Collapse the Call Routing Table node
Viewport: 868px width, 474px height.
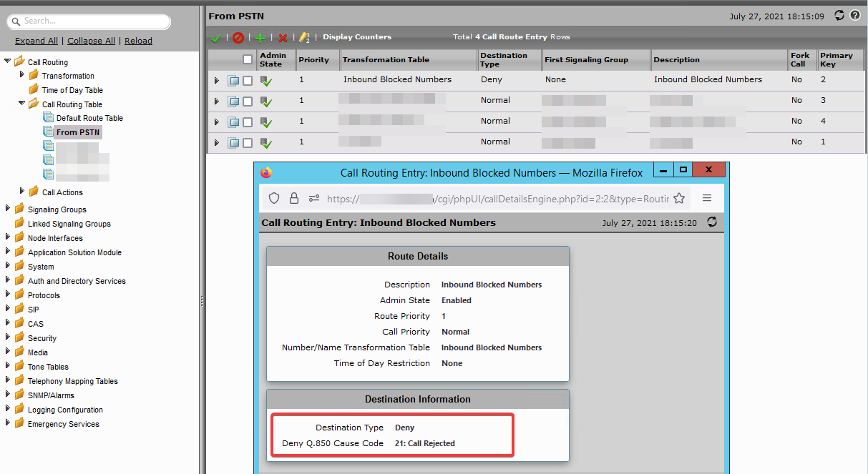coord(22,104)
